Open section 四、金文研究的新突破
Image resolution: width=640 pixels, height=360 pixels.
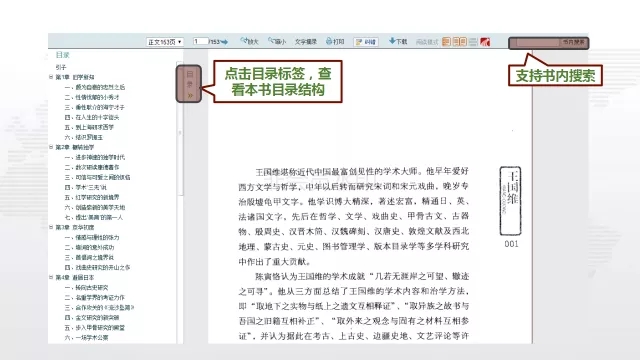click(x=92, y=318)
